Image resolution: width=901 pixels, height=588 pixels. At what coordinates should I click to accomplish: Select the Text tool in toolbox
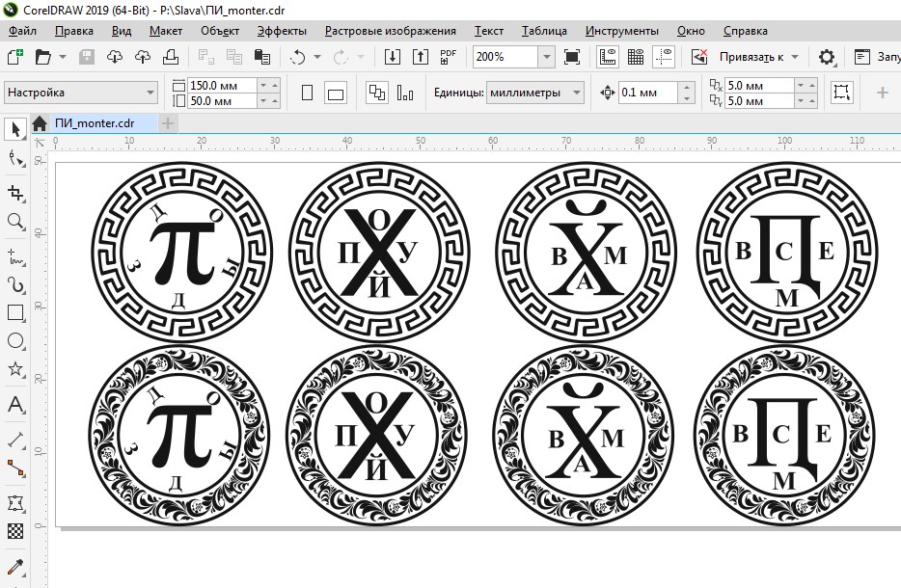(x=15, y=405)
